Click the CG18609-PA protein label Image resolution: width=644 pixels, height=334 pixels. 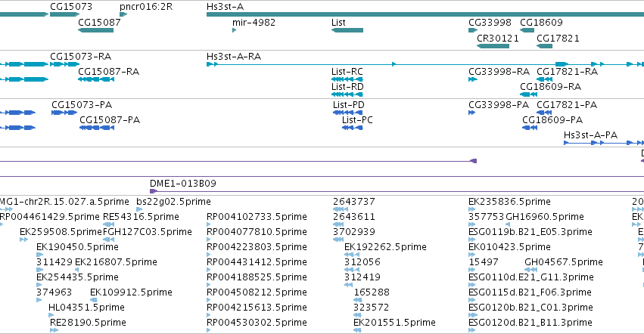[552, 120]
